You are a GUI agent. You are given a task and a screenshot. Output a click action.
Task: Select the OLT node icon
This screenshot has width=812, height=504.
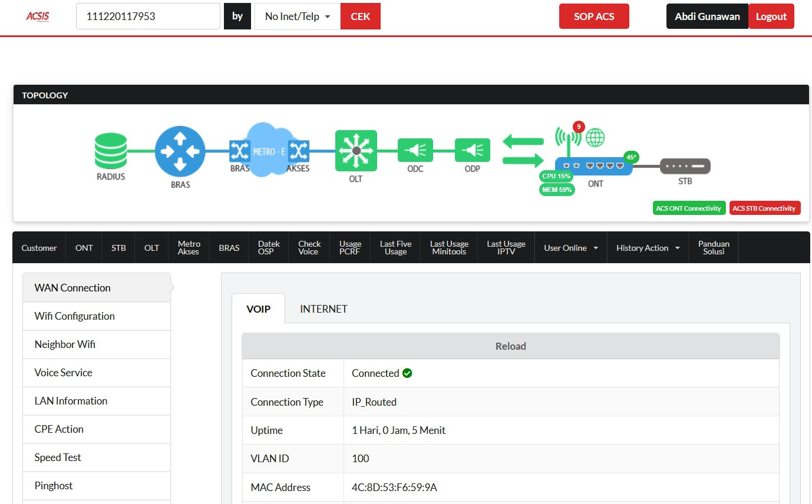(x=356, y=151)
